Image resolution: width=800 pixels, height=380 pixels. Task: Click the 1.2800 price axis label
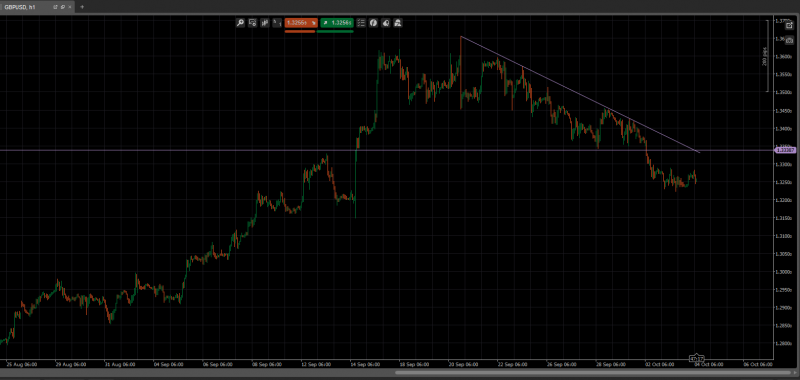coord(783,343)
